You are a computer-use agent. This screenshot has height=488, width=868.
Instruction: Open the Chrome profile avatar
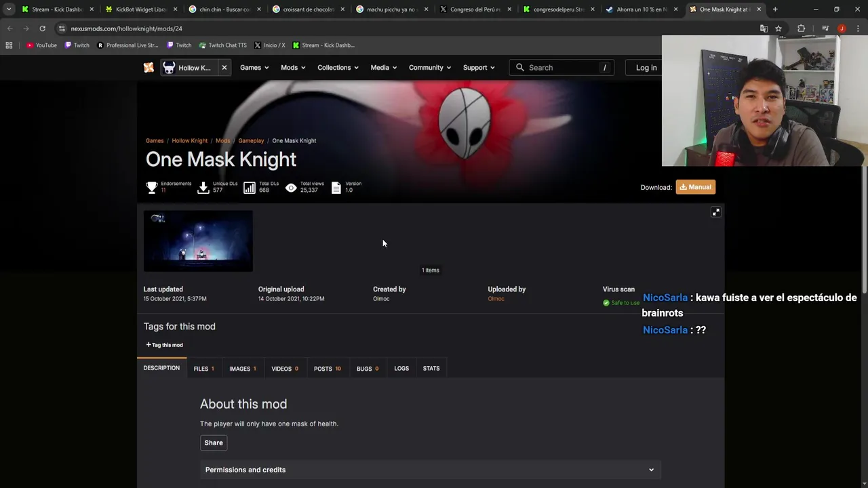842,28
